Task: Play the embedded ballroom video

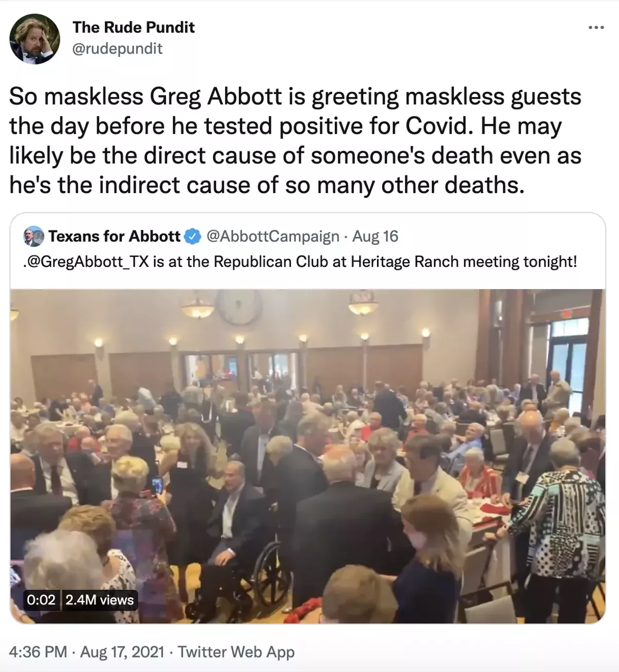Action: [x=307, y=456]
